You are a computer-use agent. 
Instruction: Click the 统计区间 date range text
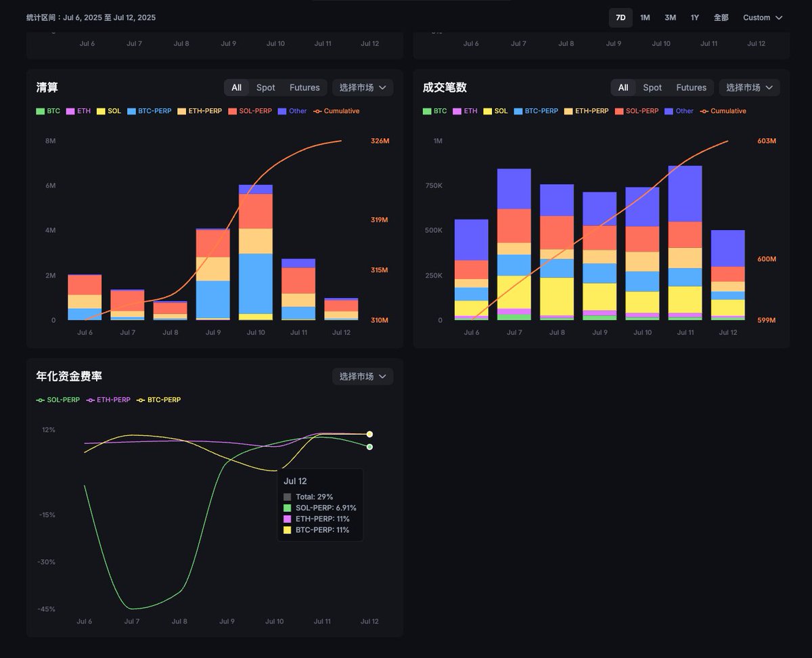click(91, 18)
